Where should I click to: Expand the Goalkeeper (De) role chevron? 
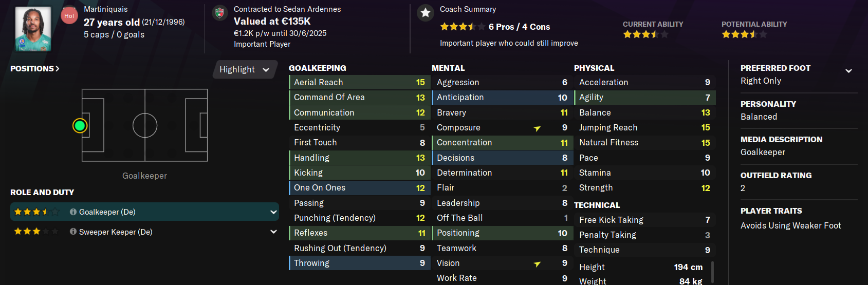tap(273, 212)
